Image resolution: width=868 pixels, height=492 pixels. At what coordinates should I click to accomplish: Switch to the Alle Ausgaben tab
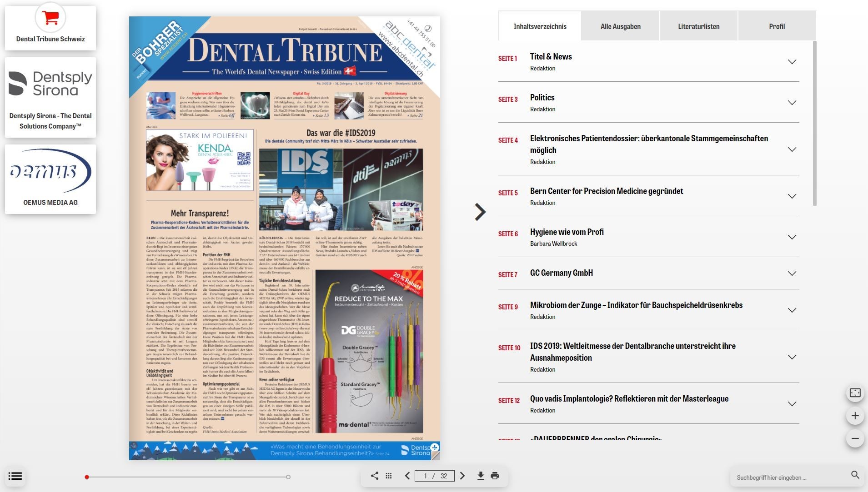[621, 26]
